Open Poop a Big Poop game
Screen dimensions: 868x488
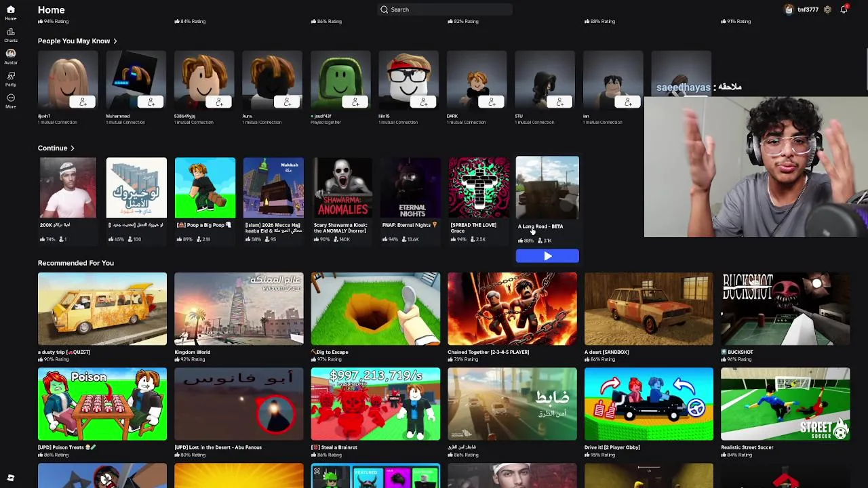coord(205,188)
